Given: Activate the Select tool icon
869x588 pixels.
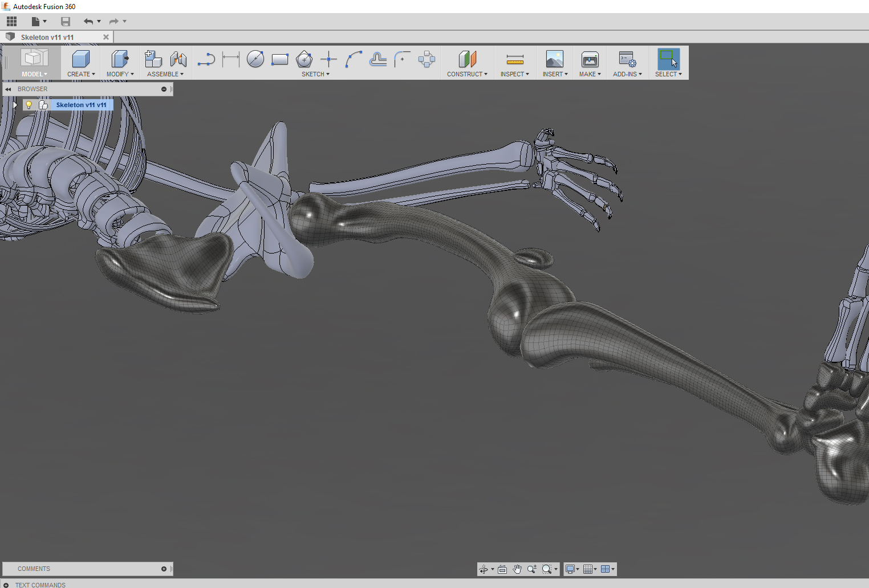Looking at the screenshot, I should (668, 59).
